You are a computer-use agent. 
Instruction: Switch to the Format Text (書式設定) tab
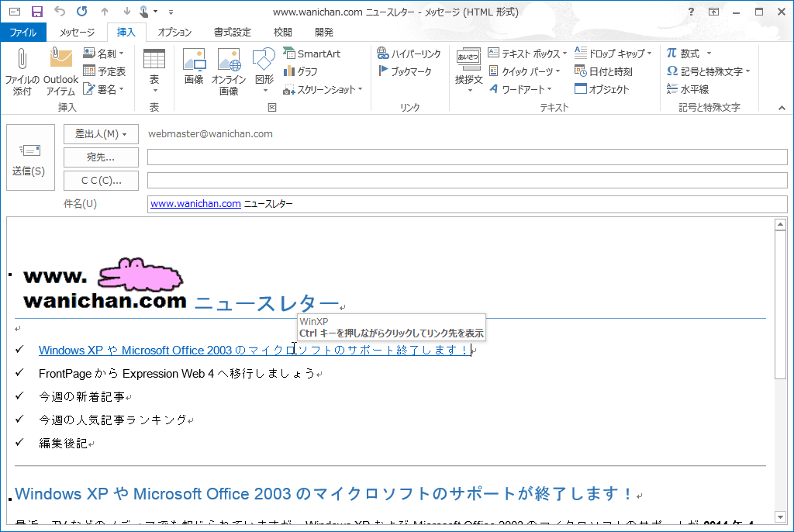pos(233,32)
